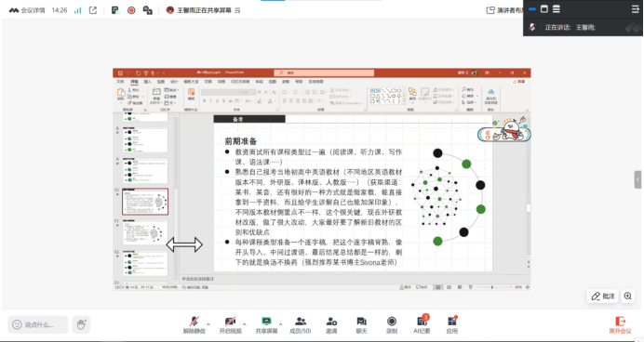Select slide 11 thumbnail
644x342 pixels.
point(145,232)
